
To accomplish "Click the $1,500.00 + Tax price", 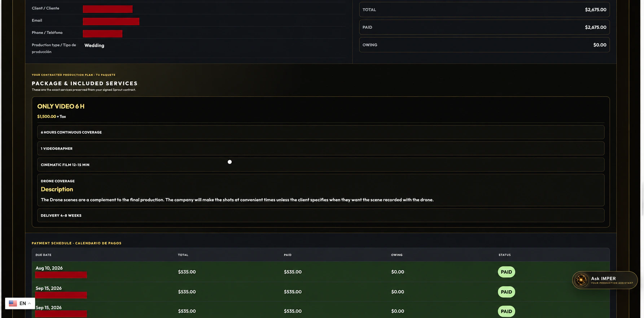I will [52, 117].
